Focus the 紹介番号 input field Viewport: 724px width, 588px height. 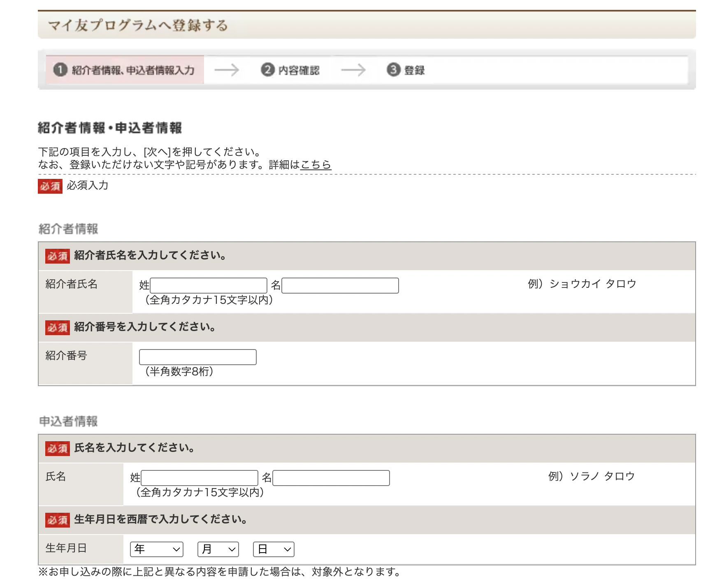(198, 357)
